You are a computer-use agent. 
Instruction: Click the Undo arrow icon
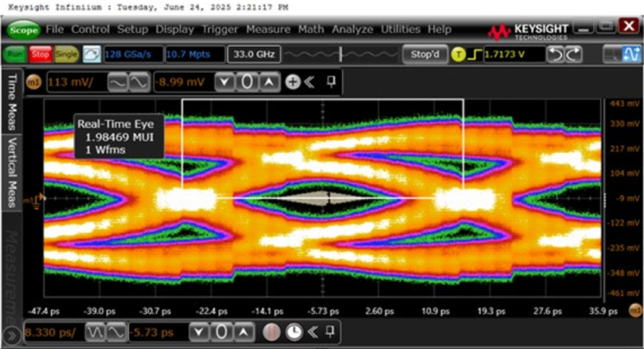pyautogui.click(x=556, y=54)
